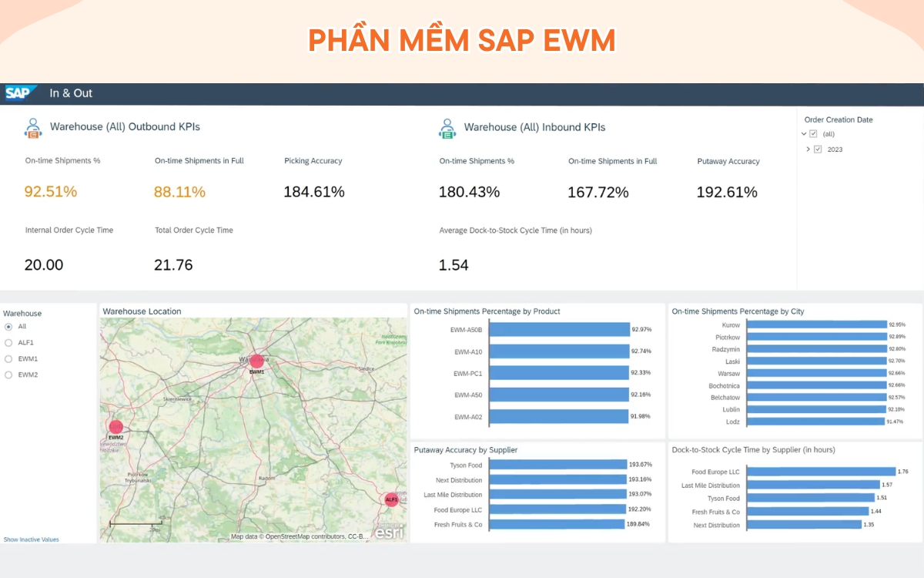Click the 88.11% shipments in full value

point(179,192)
